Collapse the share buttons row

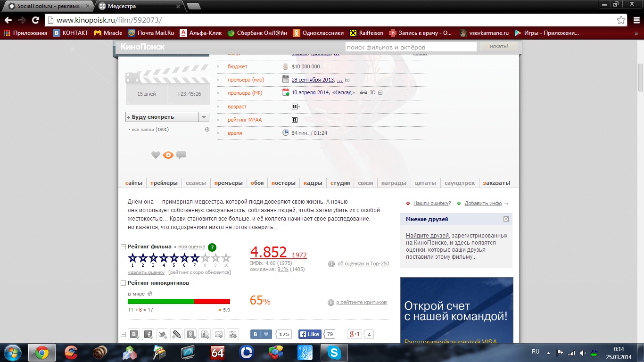click(123, 335)
